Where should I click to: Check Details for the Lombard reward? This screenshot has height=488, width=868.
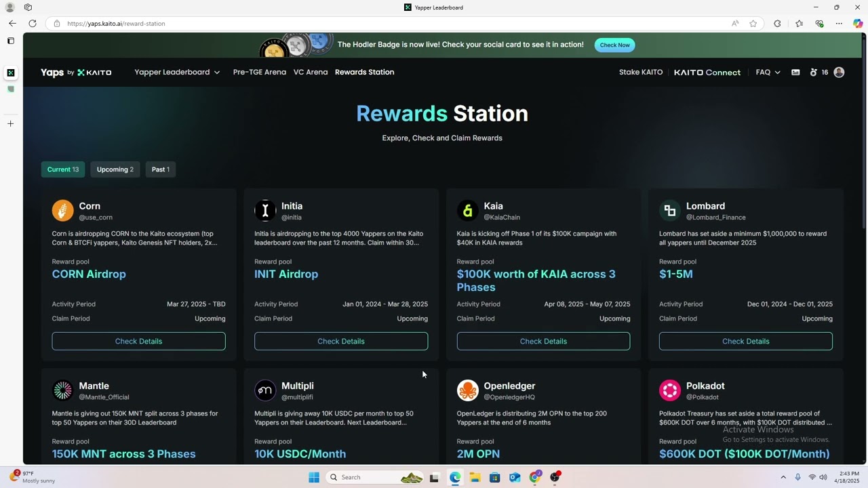tap(746, 341)
